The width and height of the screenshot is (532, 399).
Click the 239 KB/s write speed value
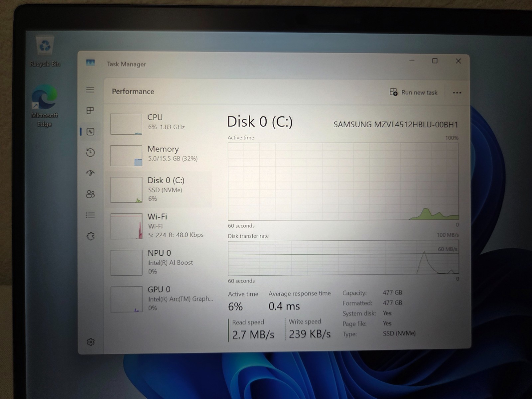pyautogui.click(x=310, y=334)
